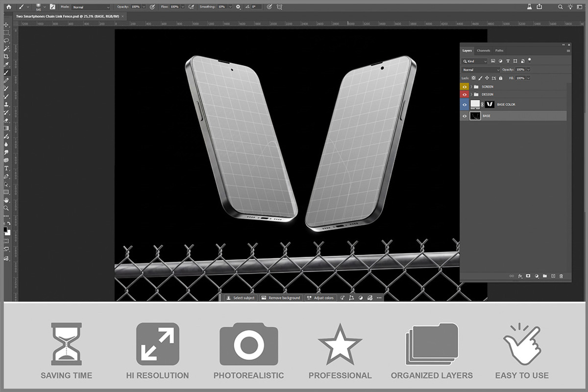Select the Move tool
This screenshot has width=588, height=392.
click(x=6, y=25)
